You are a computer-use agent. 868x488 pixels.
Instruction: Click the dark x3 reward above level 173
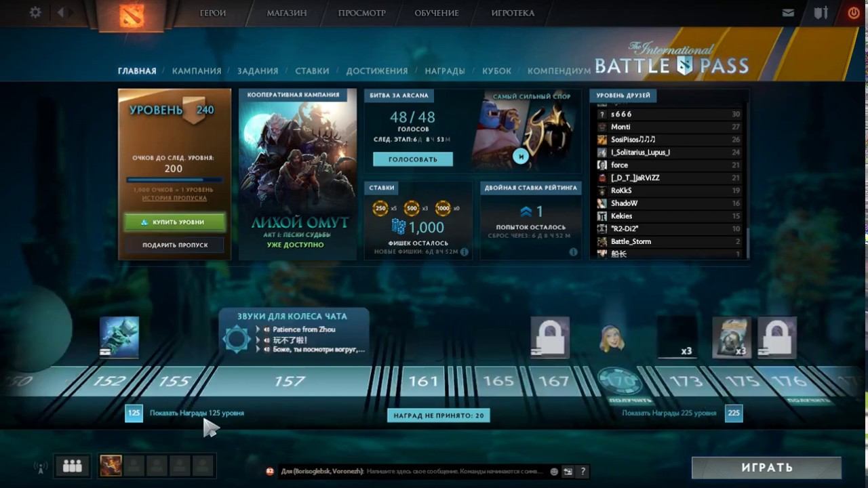[x=677, y=337]
